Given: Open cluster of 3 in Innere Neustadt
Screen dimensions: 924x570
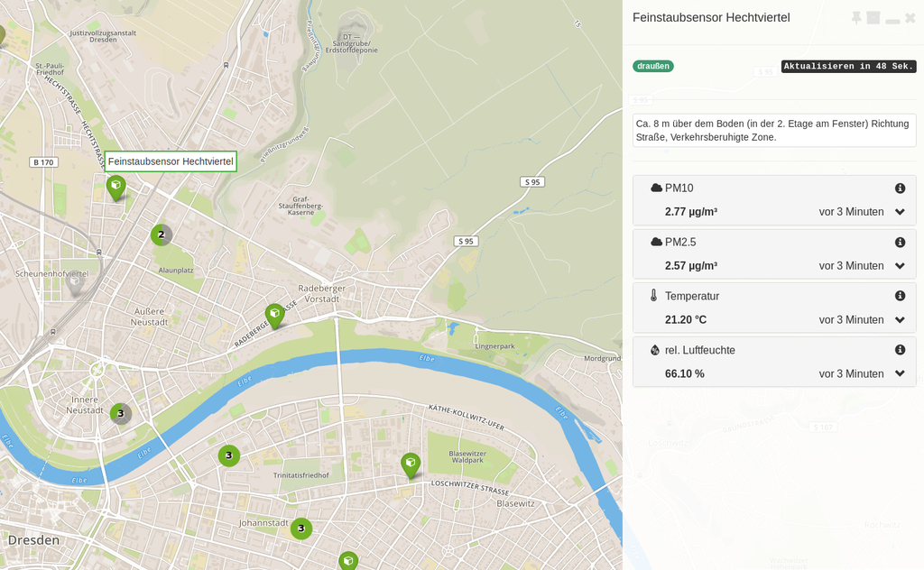Looking at the screenshot, I should (x=121, y=413).
